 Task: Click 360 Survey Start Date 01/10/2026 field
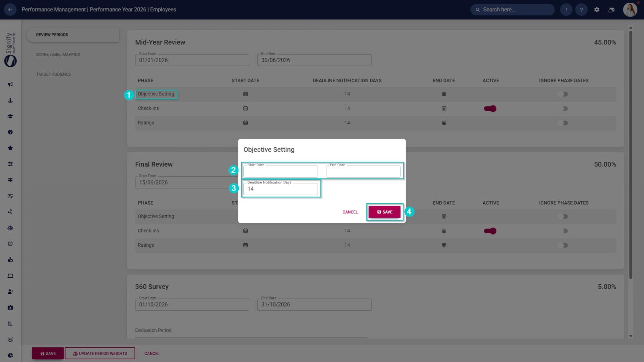tap(192, 305)
